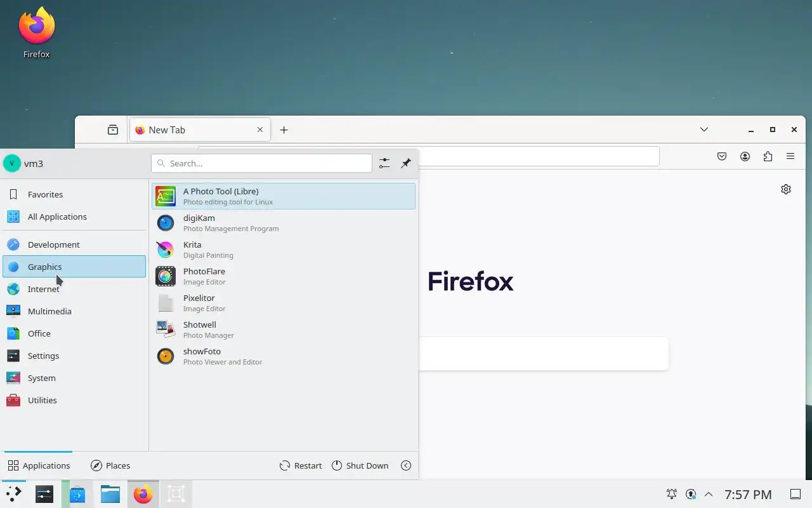The width and height of the screenshot is (812, 508).
Task: Click the Firefox taskbar icon
Action: tap(143, 494)
